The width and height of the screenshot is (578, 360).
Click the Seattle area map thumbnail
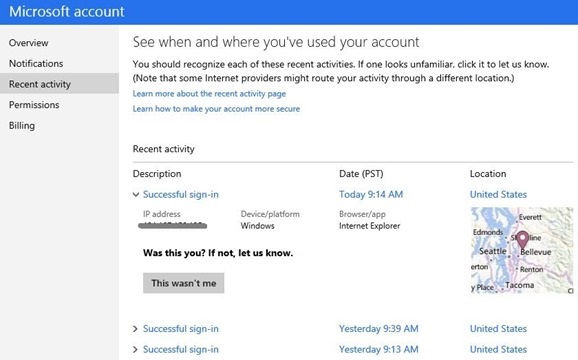tap(522, 250)
